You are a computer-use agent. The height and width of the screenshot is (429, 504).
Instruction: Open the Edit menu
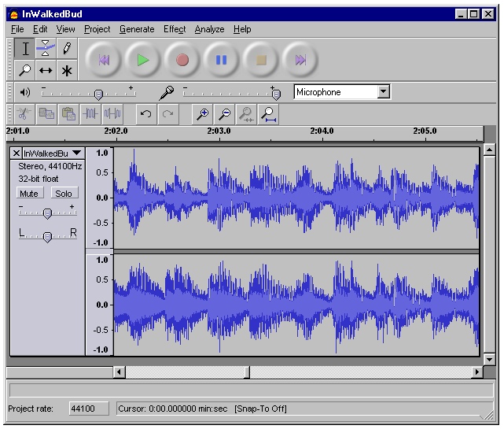[40, 29]
